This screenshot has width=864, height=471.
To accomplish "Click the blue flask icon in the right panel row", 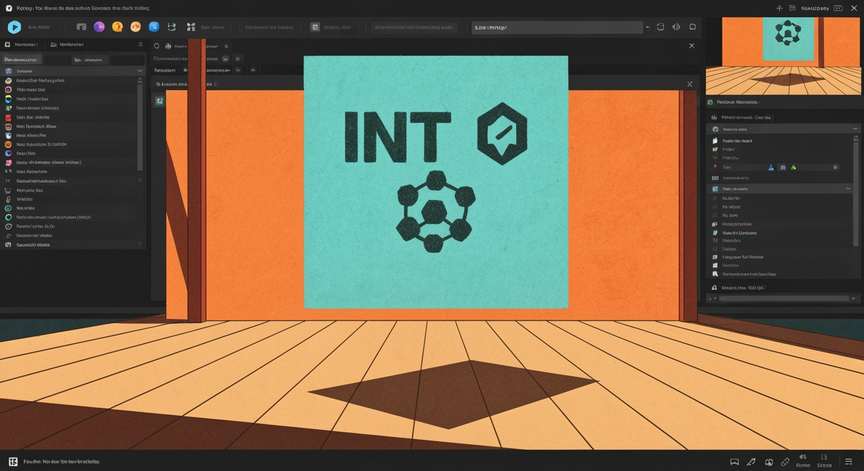I will coord(771,167).
